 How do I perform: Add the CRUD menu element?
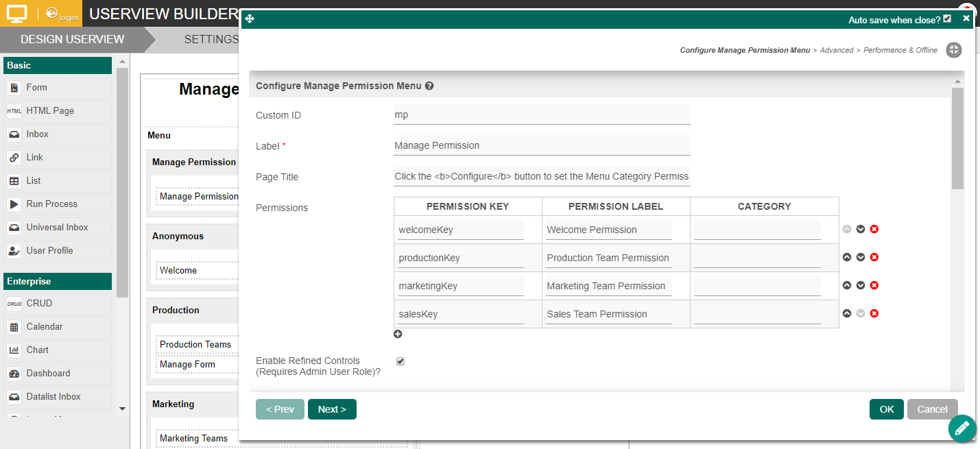39,304
